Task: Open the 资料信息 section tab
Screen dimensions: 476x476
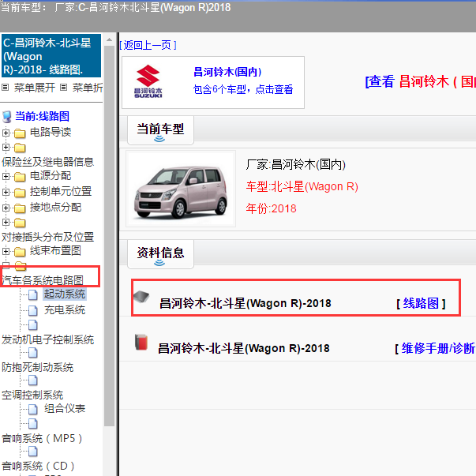Action: coord(160,253)
